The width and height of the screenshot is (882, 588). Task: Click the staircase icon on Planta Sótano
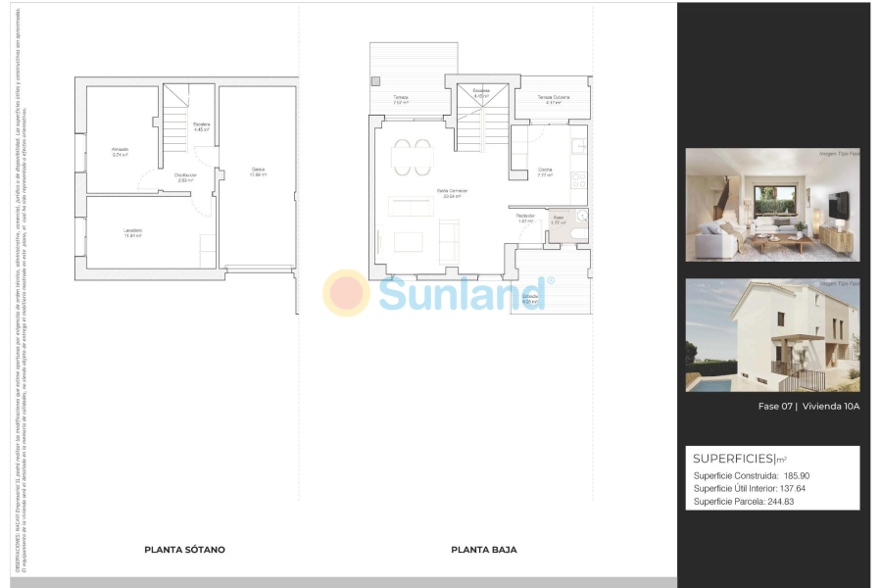(x=174, y=119)
